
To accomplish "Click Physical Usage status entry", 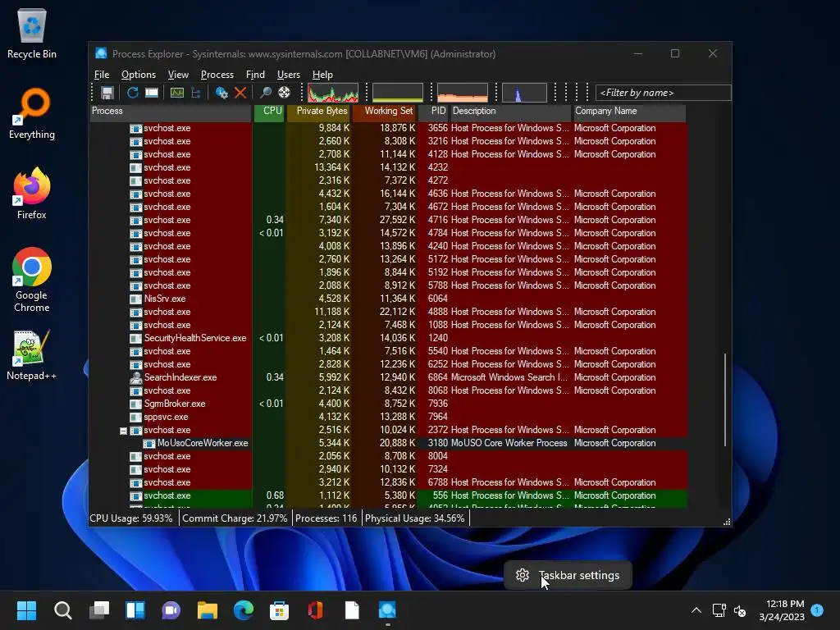I will pos(414,518).
